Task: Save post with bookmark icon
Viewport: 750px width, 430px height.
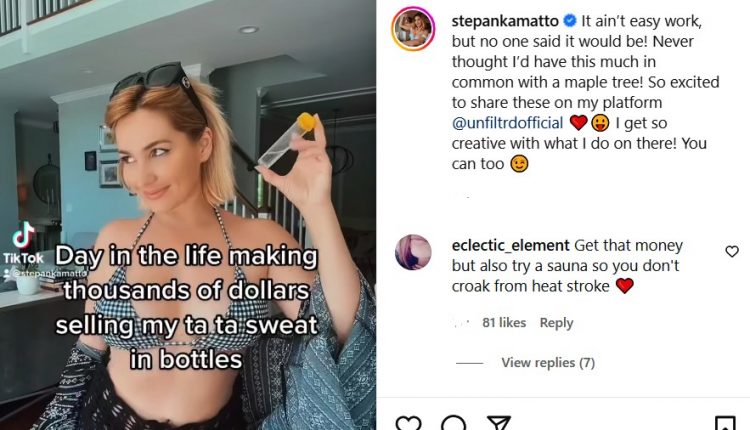Action: (x=726, y=423)
